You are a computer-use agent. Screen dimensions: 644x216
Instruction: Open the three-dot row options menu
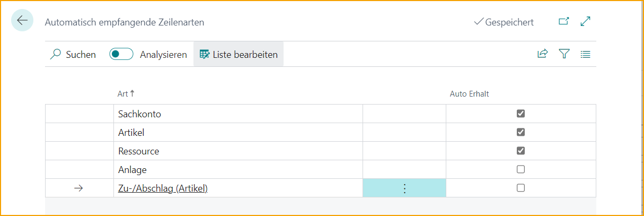click(404, 188)
